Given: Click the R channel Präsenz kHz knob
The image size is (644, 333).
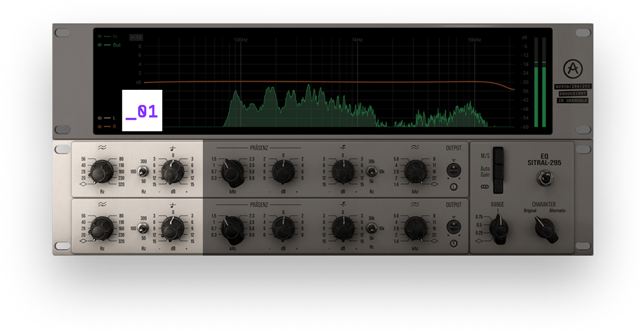Looking at the screenshot, I should tap(232, 229).
